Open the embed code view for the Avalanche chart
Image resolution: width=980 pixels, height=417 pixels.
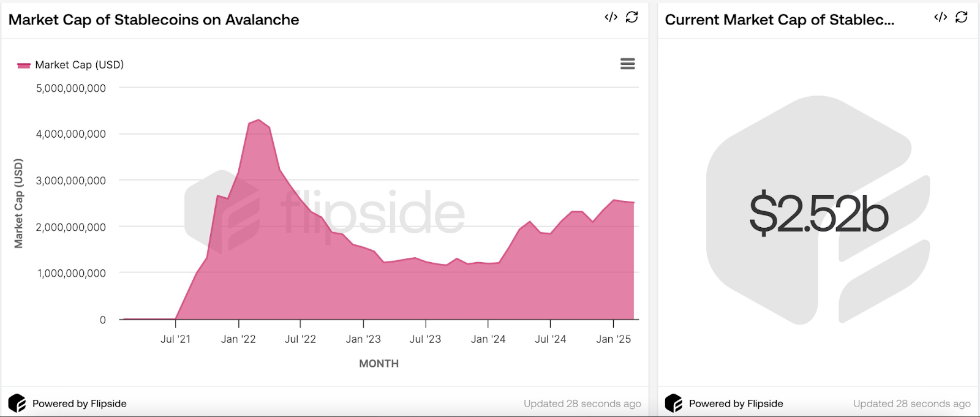[609, 18]
